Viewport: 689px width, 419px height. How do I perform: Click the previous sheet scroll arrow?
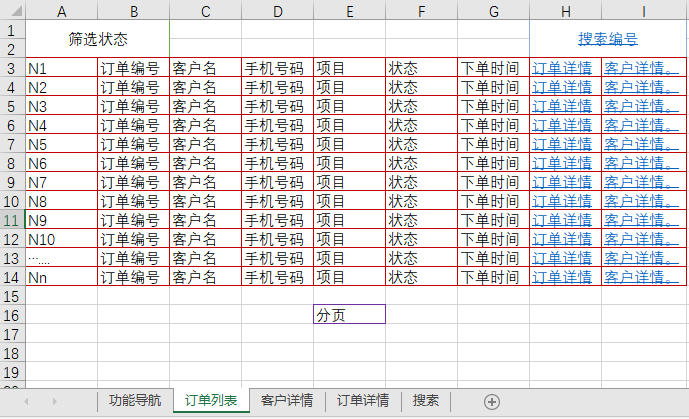pos(26,401)
